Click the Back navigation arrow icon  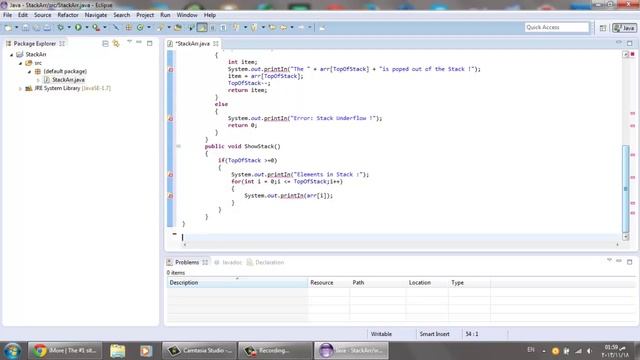(x=283, y=27)
